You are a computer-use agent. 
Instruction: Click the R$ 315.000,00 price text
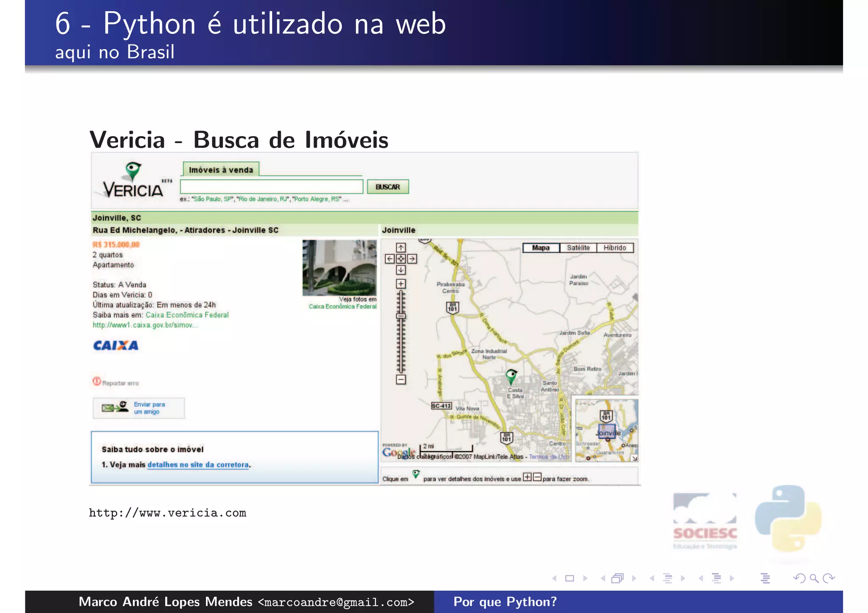click(x=116, y=245)
